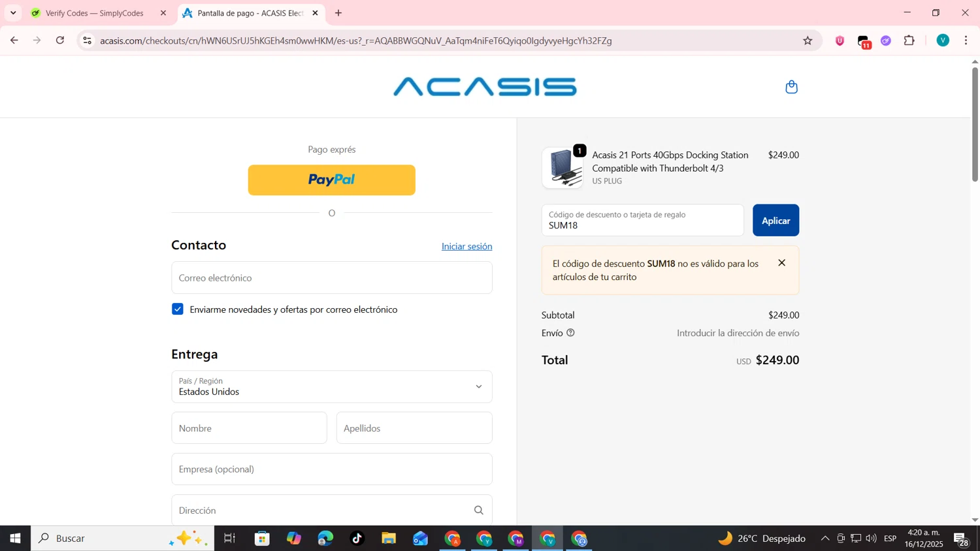The width and height of the screenshot is (980, 551).
Task: Open Task View on the taskbar
Action: (x=229, y=539)
